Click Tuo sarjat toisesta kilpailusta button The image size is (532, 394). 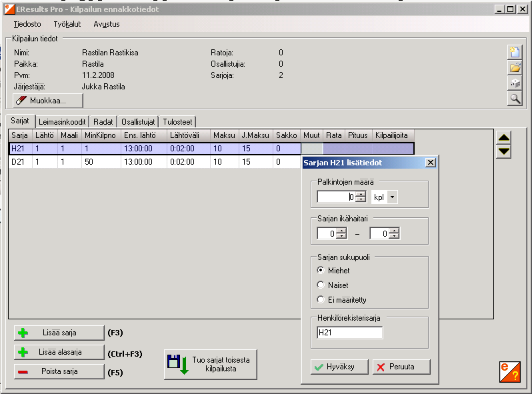coord(211,365)
